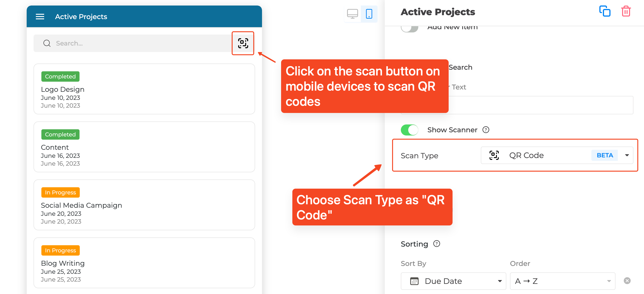Click the BETA label in Scan Type
This screenshot has height=294, width=644.
(605, 155)
